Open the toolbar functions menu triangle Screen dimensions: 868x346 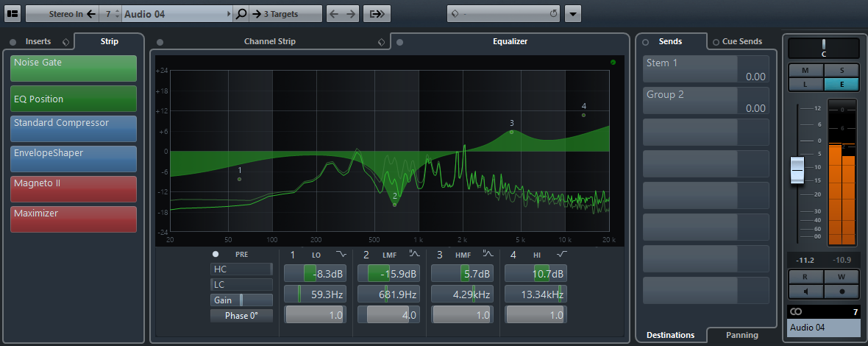[x=573, y=14]
